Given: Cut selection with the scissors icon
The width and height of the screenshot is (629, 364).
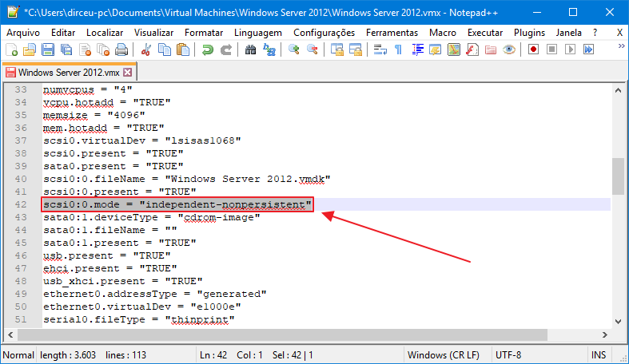Looking at the screenshot, I should [146, 50].
